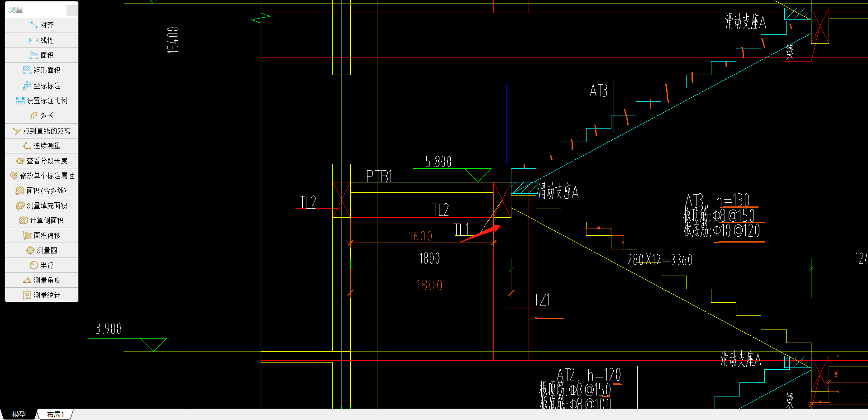The image size is (868, 420).
Task: Click the orange 1800 dimension text
Action: coord(429,285)
